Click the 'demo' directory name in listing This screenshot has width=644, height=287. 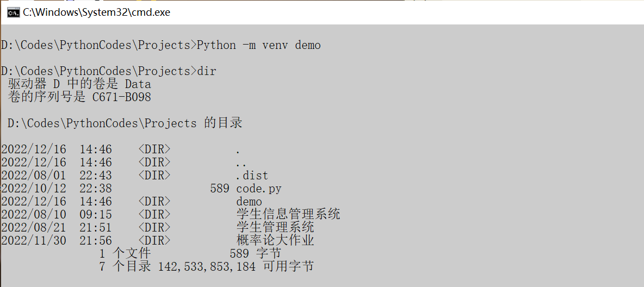click(x=249, y=202)
